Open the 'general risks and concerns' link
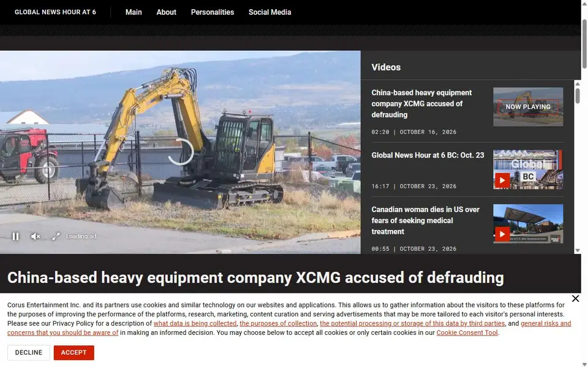 [546, 323]
